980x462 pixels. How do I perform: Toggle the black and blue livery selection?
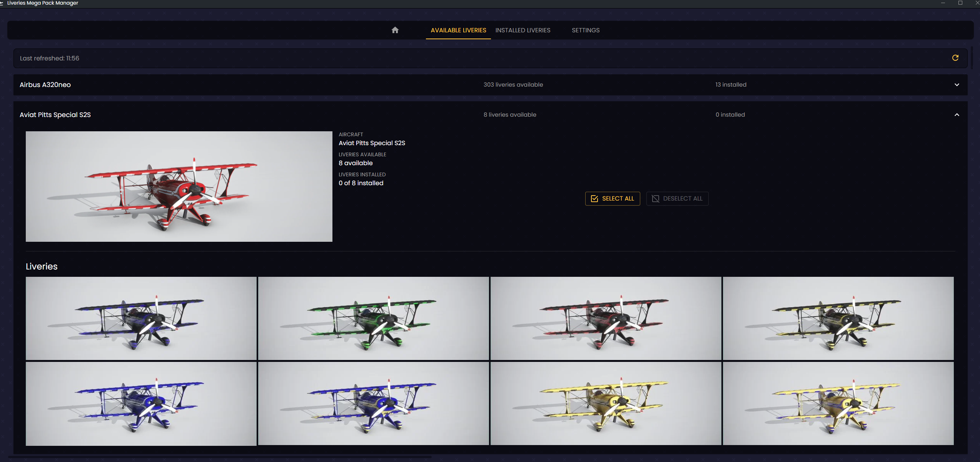coord(141,318)
